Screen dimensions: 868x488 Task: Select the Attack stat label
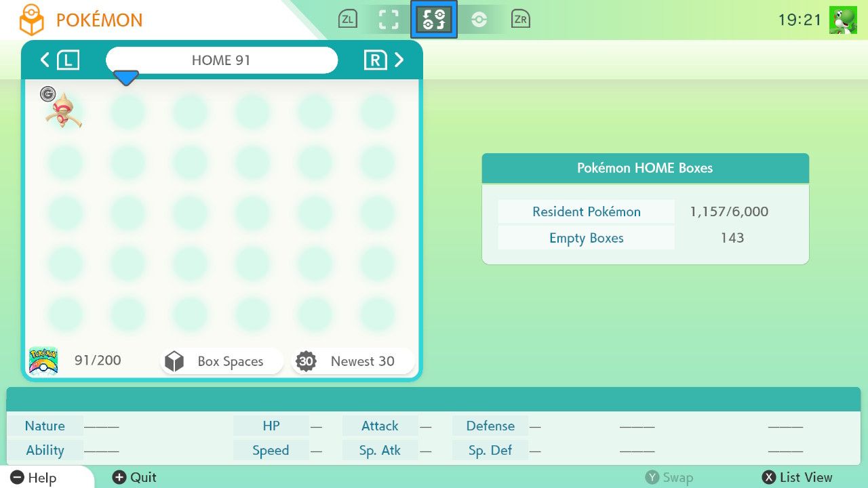click(x=380, y=426)
